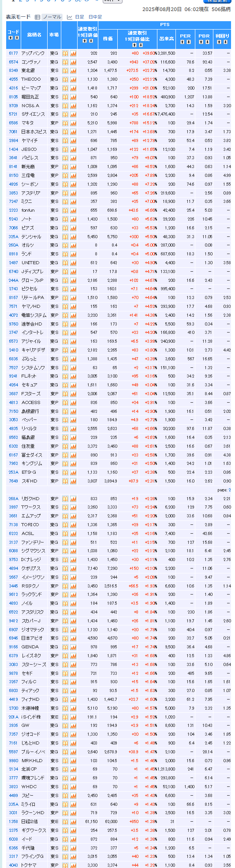
Task: Sort 通常取引19日終値 column descending
Action: [x=91, y=41]
